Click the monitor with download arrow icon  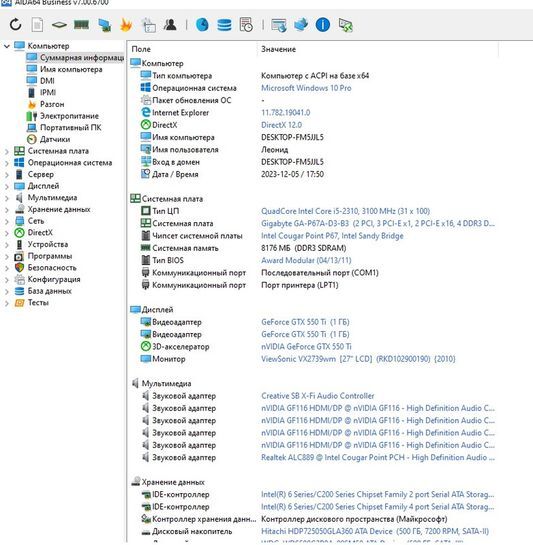(279, 25)
